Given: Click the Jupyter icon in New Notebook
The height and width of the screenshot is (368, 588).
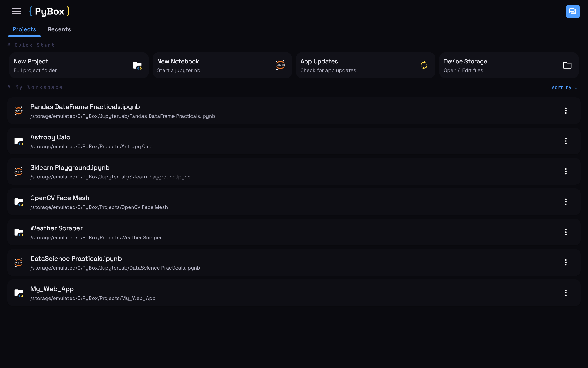Looking at the screenshot, I should tap(280, 65).
